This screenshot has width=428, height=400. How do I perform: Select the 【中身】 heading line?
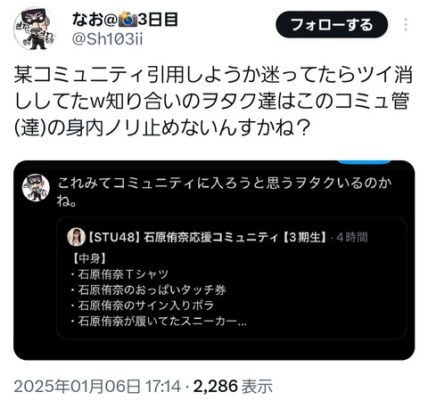point(89,258)
